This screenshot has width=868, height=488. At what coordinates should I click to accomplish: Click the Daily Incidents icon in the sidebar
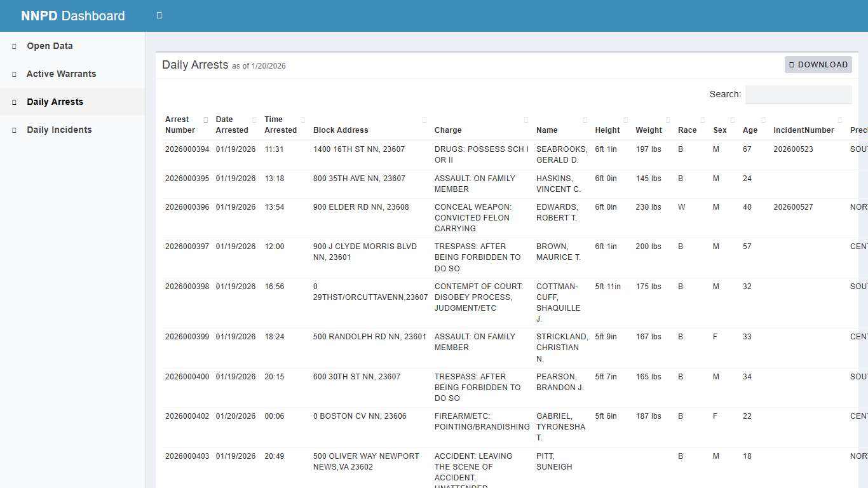[x=13, y=130]
